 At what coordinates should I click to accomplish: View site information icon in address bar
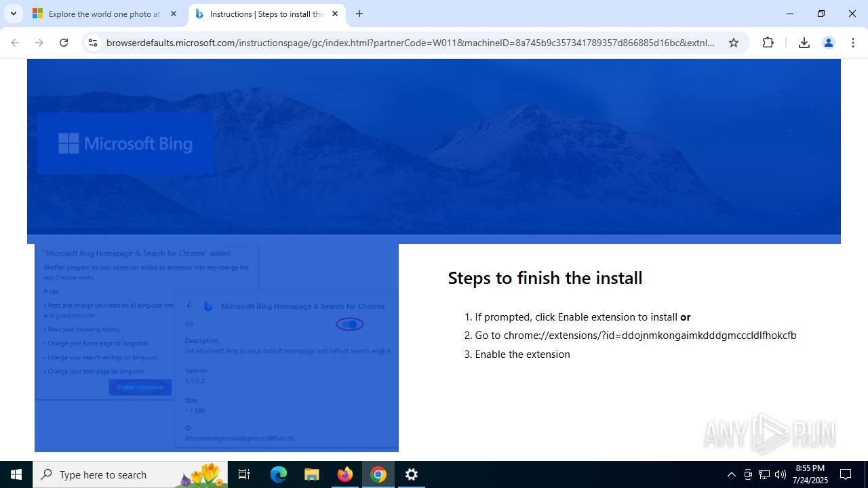(x=93, y=43)
